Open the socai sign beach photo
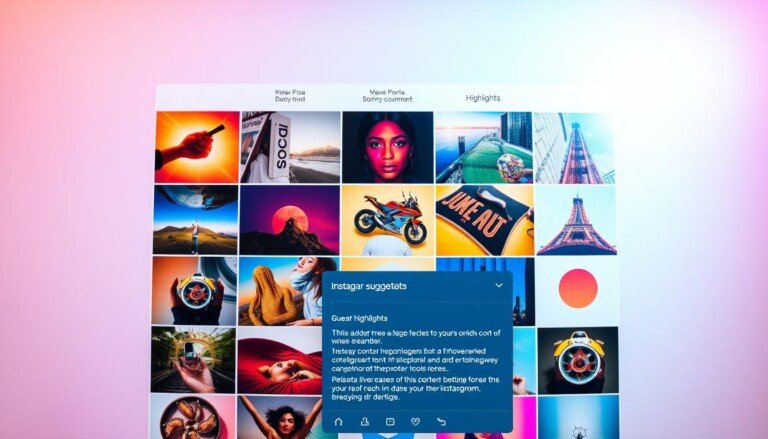This screenshot has height=439, width=768. (x=290, y=147)
